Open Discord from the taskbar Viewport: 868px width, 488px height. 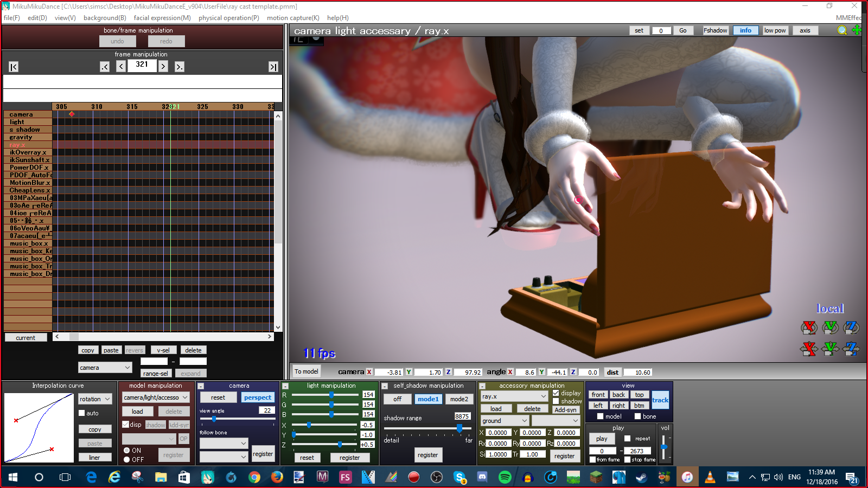(482, 477)
